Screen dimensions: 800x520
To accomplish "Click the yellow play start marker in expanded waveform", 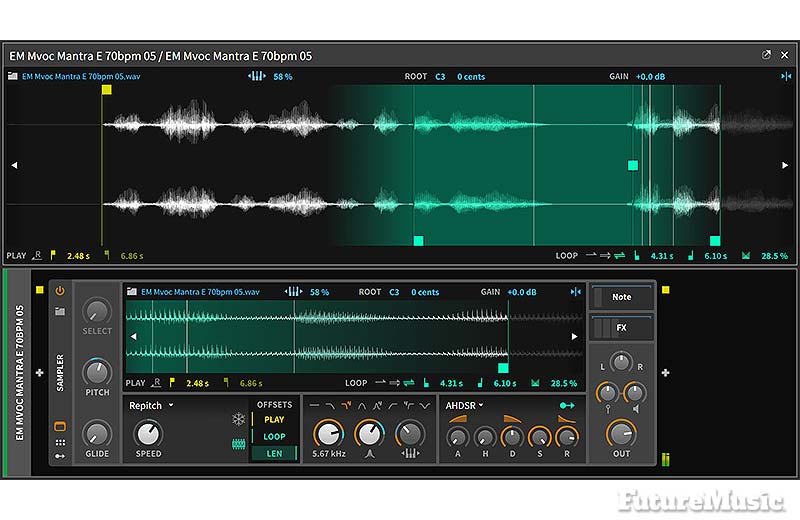I will pos(107,90).
